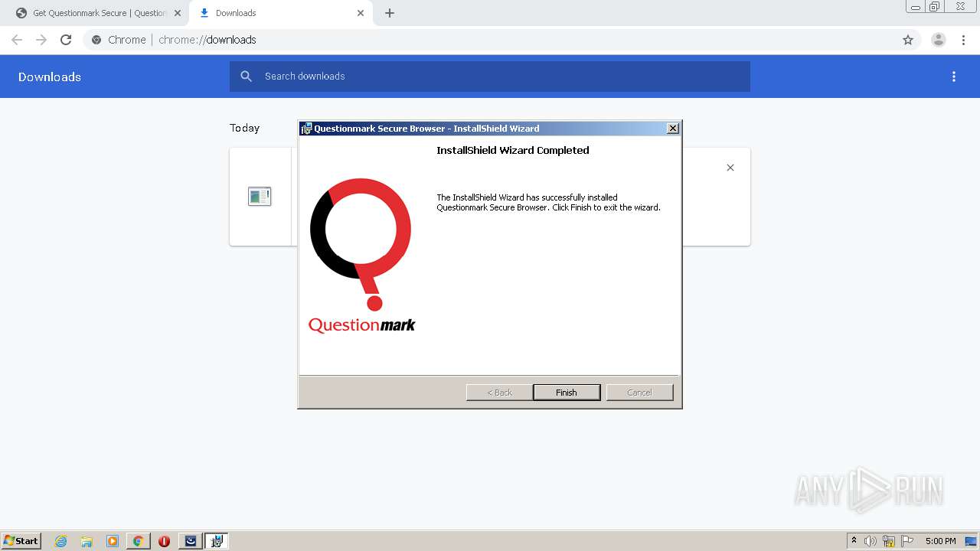
Task: Click the greyed Cancel button in wizard
Action: coord(639,393)
